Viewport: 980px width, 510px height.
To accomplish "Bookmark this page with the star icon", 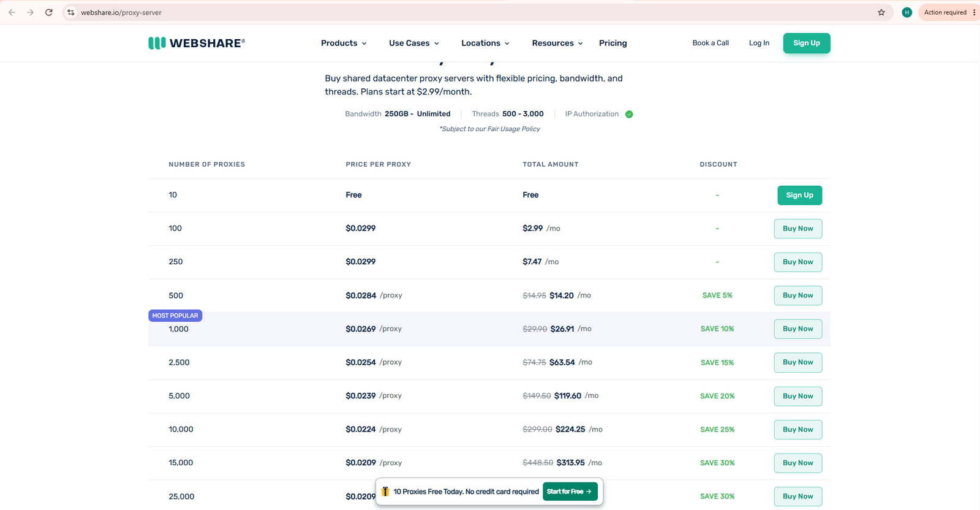I will (x=881, y=12).
